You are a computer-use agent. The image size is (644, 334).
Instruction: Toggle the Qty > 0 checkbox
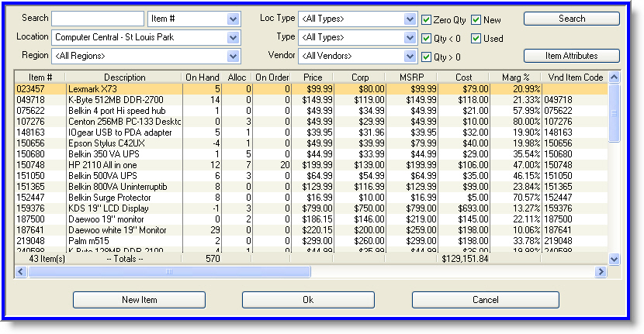426,57
